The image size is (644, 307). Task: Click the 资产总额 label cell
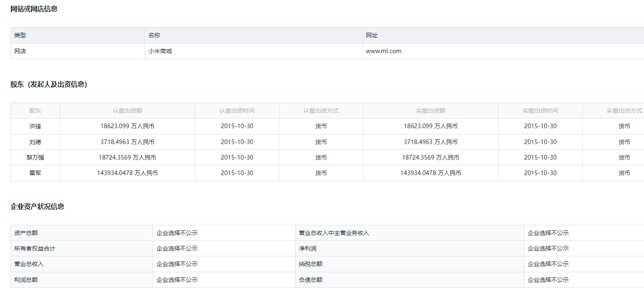click(x=26, y=233)
